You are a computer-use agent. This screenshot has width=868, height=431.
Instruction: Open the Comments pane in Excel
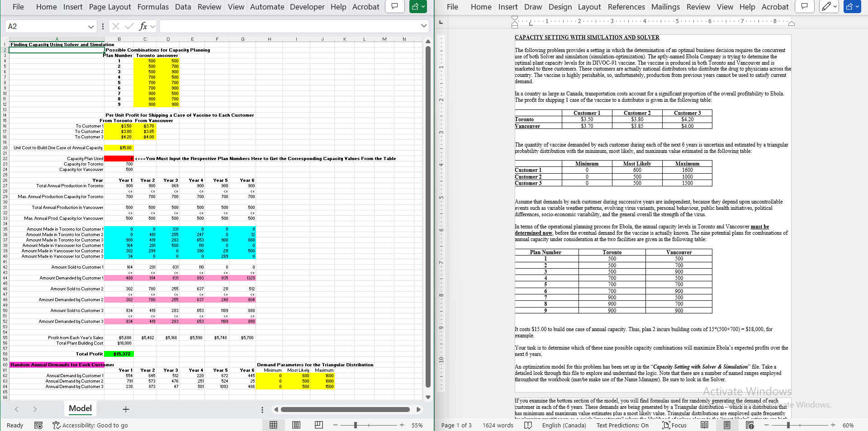394,7
